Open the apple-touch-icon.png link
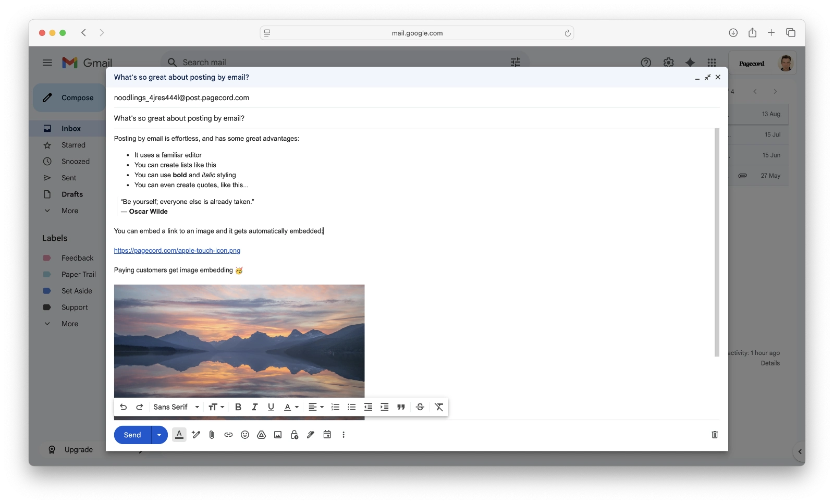The image size is (834, 504). point(177,250)
